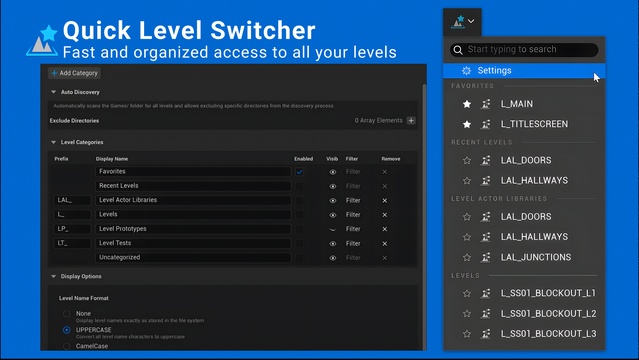
Task: Click the settings panel vertical scrollbar
Action: click(x=424, y=216)
